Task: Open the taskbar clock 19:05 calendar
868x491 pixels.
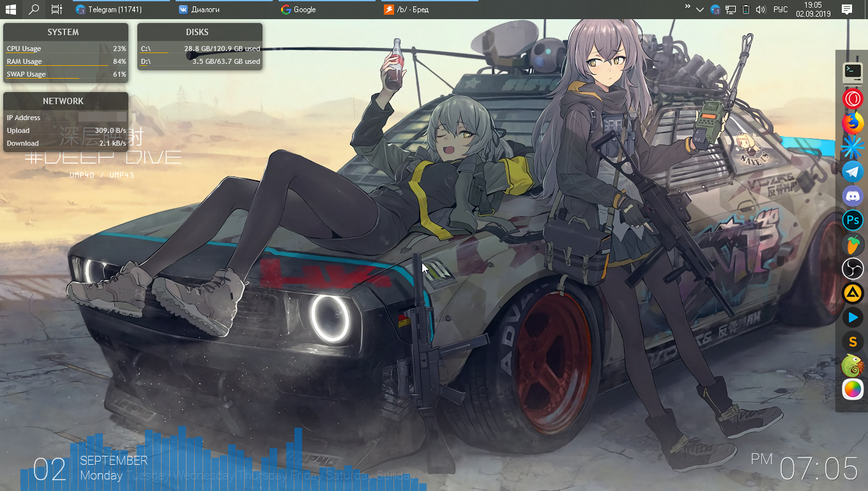Action: tap(813, 10)
